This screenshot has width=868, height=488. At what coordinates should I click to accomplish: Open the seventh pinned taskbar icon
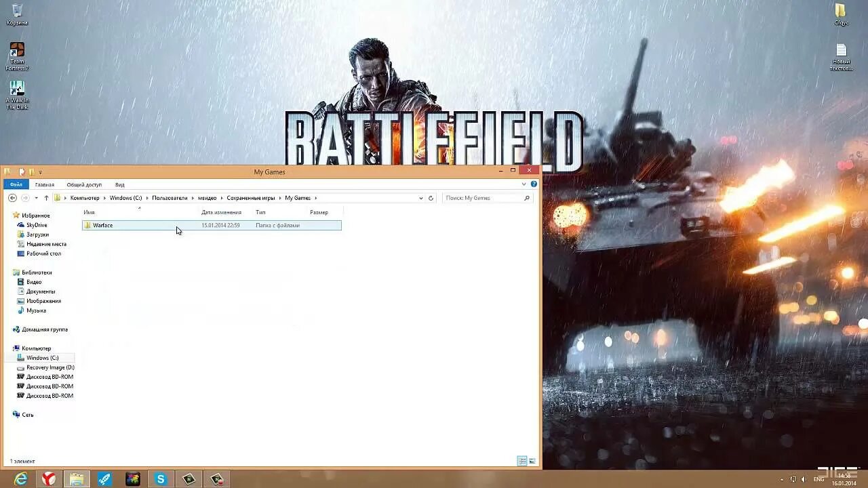coord(189,479)
